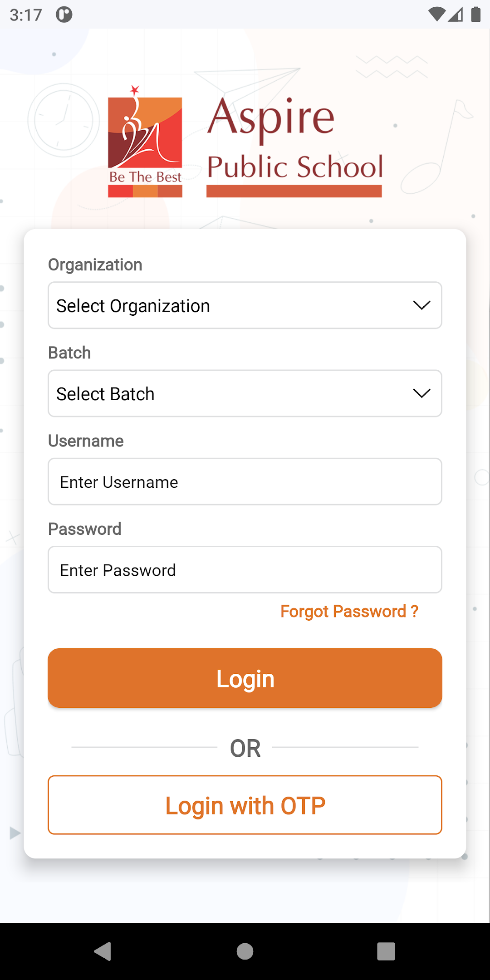Viewport: 490px width, 980px height.
Task: Open the Select Batch dropdown
Action: click(x=245, y=393)
